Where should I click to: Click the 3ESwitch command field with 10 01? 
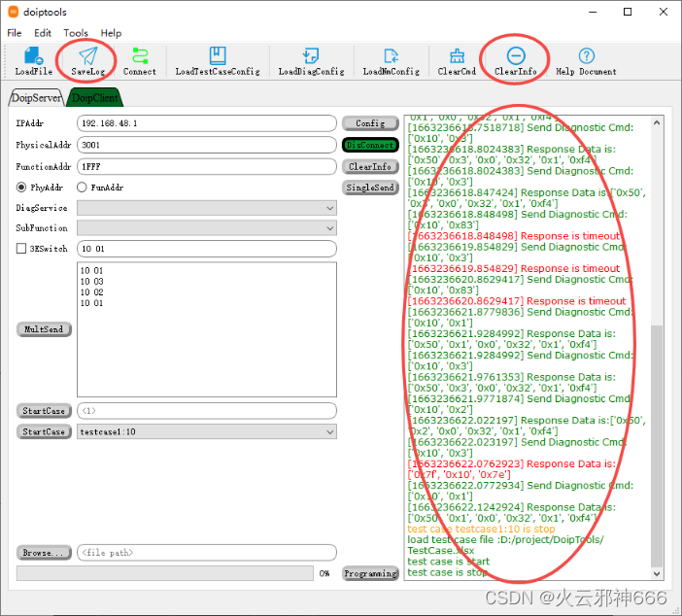click(x=207, y=249)
